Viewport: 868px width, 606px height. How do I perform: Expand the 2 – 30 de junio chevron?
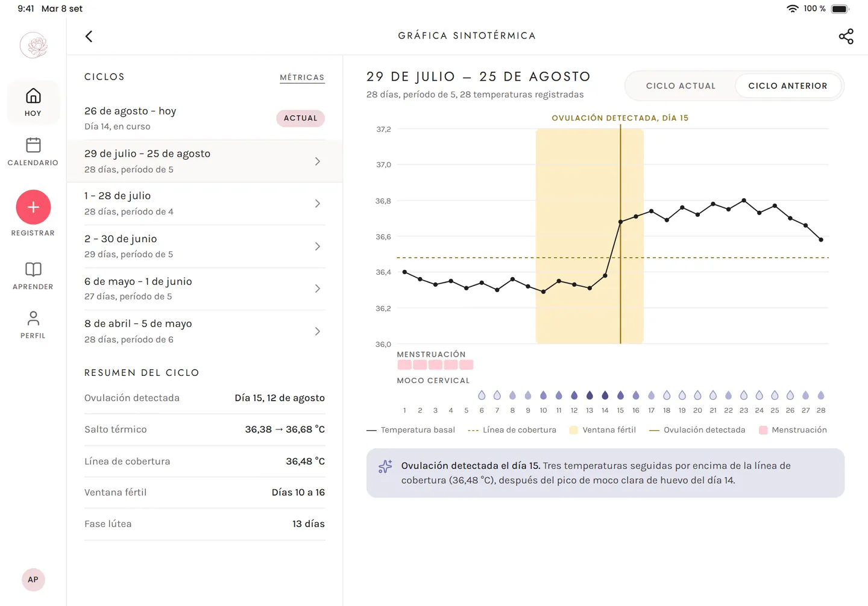click(318, 246)
